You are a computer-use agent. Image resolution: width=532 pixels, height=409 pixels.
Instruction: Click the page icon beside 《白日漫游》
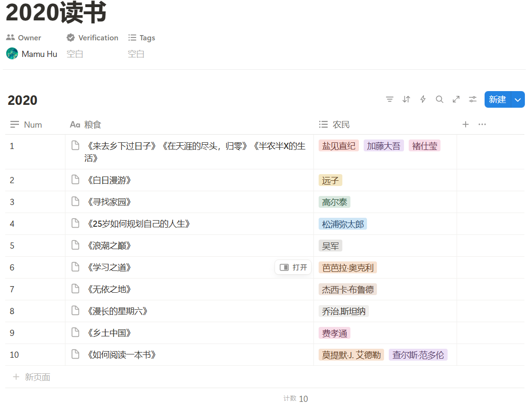pos(75,180)
